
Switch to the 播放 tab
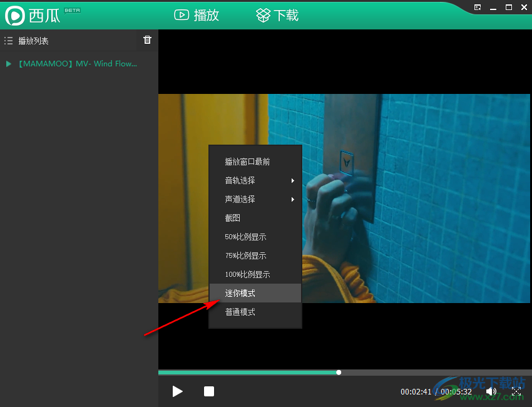197,15
